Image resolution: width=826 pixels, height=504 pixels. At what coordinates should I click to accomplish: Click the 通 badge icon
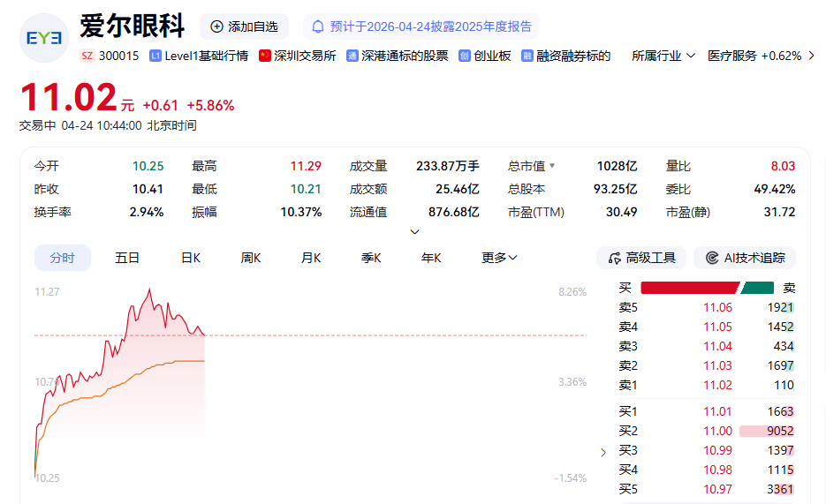352,56
